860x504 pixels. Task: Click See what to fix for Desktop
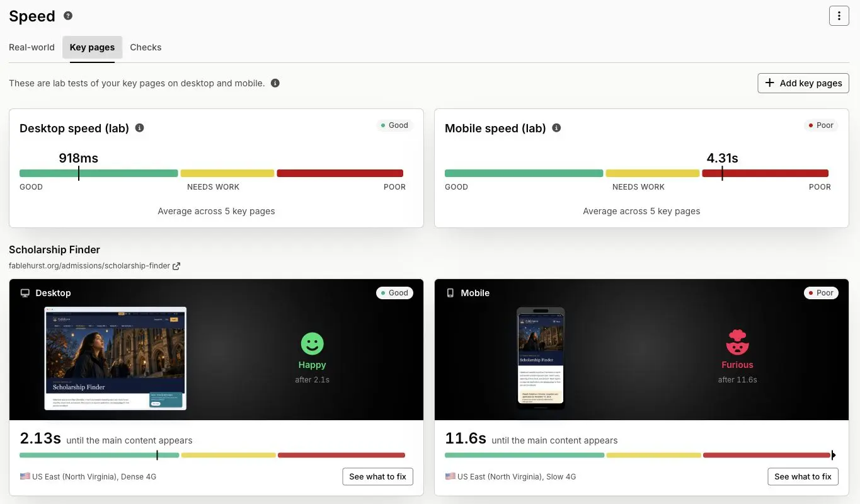click(378, 476)
